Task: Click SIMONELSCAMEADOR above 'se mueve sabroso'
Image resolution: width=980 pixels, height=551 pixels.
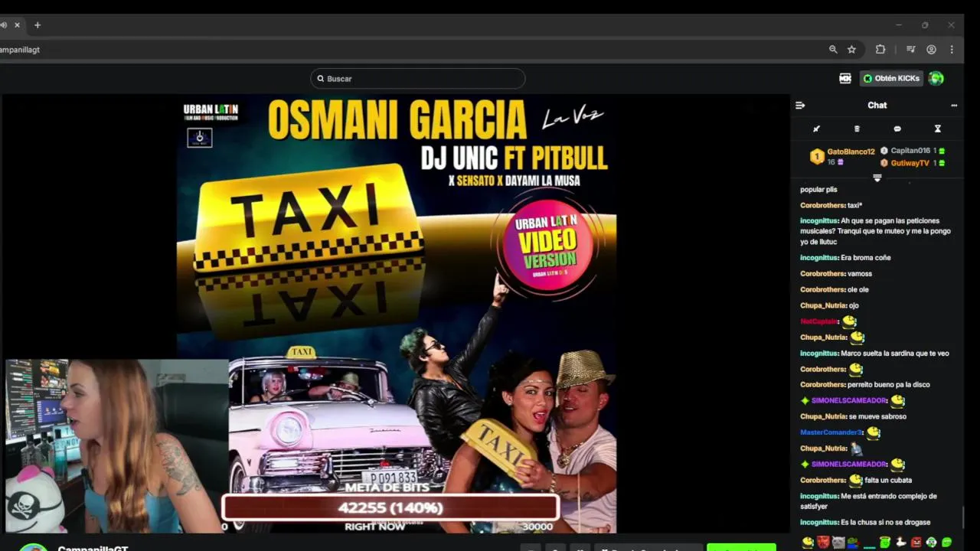Action: coord(849,400)
